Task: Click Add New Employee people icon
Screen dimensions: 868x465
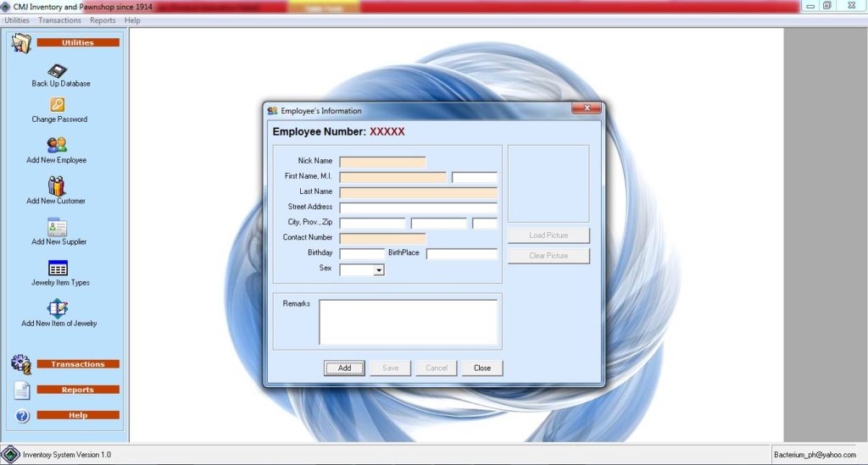Action: coord(57,145)
